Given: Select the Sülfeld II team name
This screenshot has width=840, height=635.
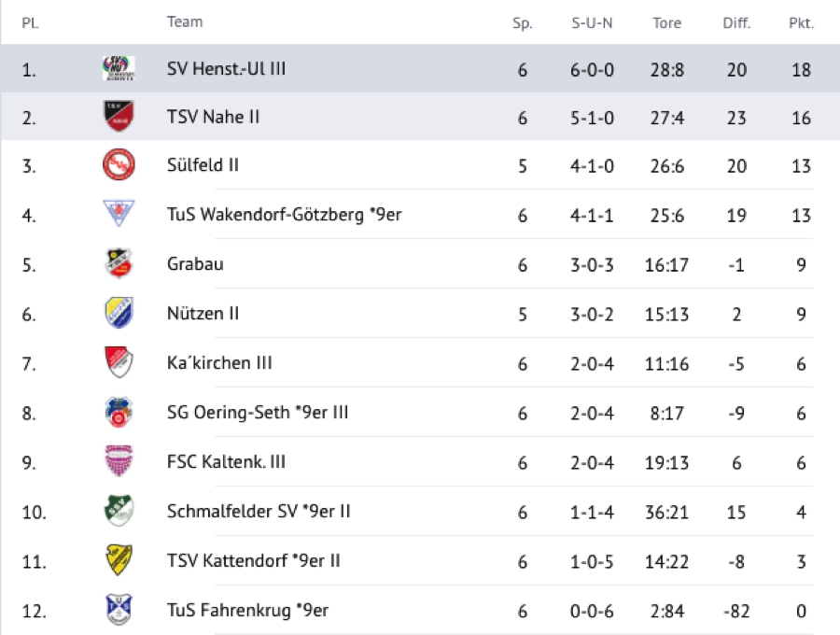Looking at the screenshot, I should 203,165.
